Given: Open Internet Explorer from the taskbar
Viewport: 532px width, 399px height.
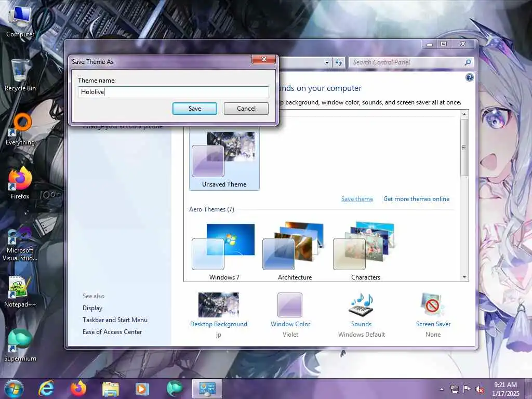Looking at the screenshot, I should tap(46, 389).
